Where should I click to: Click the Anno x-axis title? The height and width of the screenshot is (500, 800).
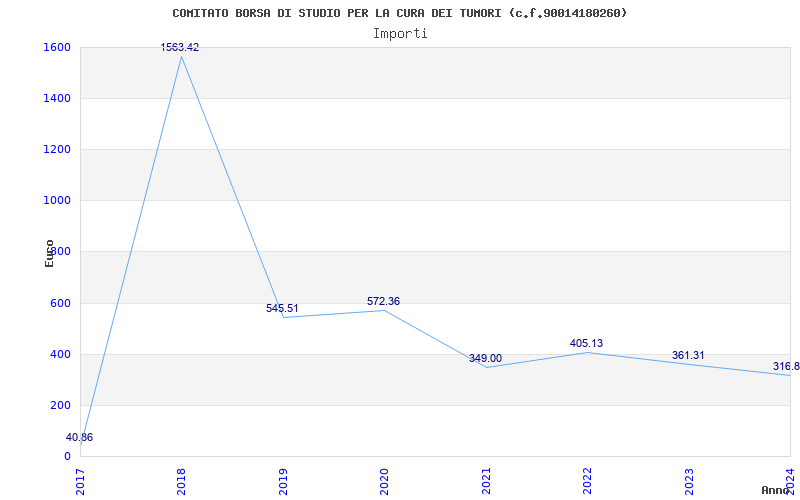pos(776,490)
